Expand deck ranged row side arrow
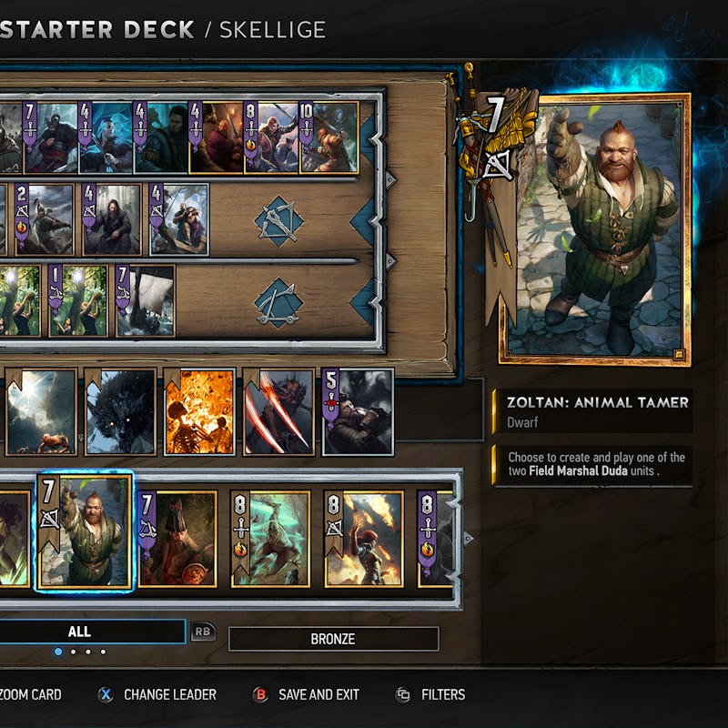 (390, 261)
